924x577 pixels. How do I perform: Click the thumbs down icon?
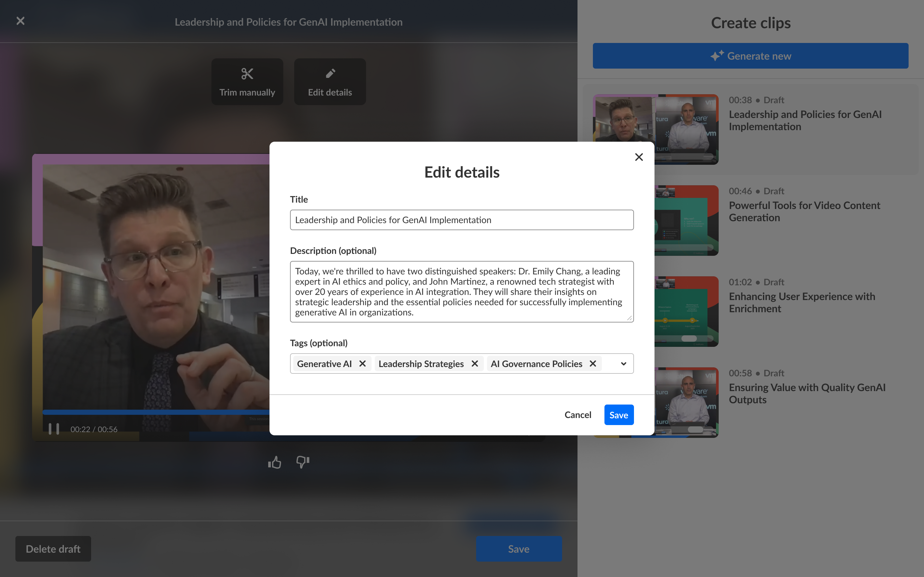[303, 463]
